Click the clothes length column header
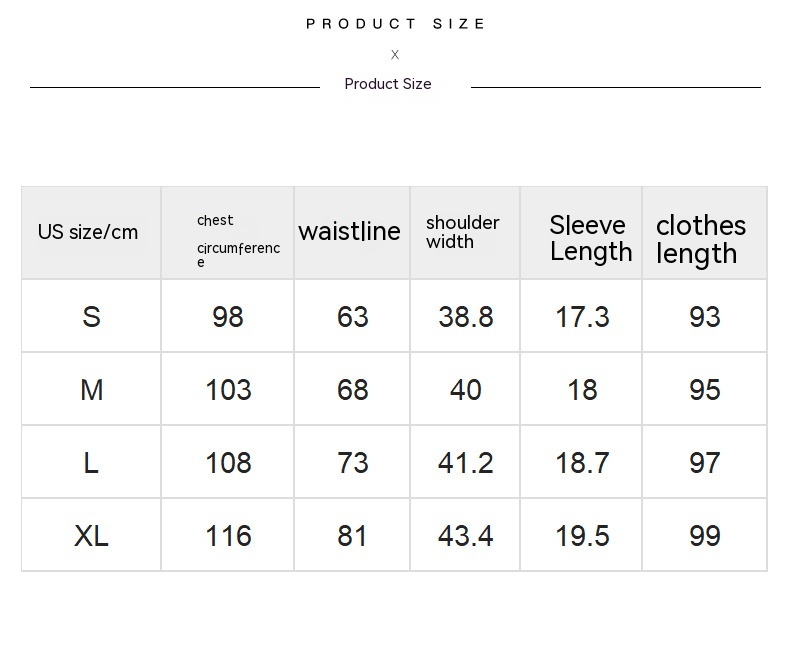Image resolution: width=790 pixels, height=666 pixels. click(x=701, y=239)
